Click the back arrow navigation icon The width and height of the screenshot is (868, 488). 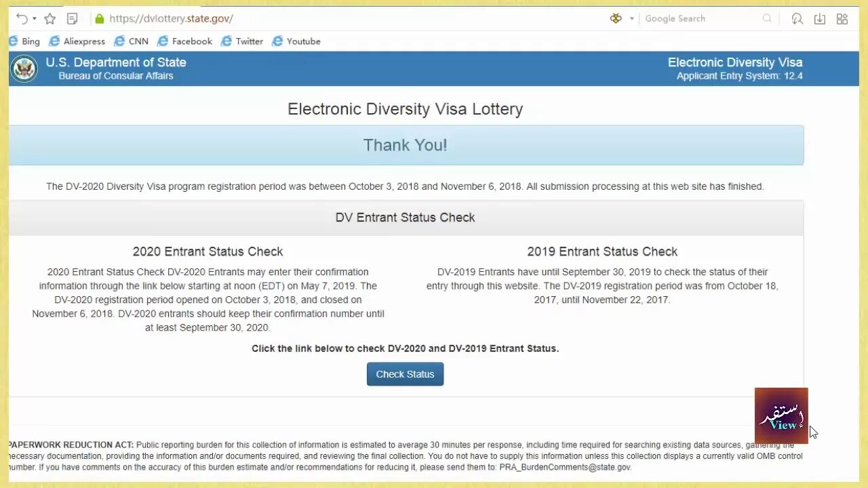tap(22, 19)
